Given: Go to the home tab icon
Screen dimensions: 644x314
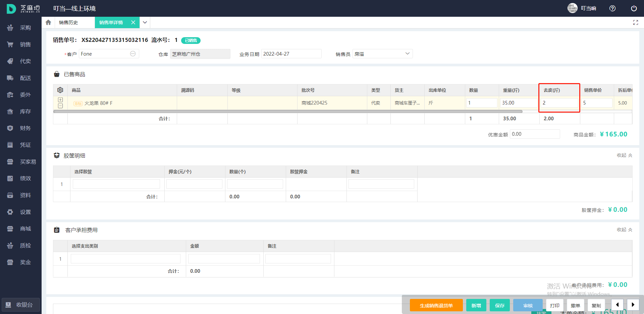Looking at the screenshot, I should coord(48,22).
